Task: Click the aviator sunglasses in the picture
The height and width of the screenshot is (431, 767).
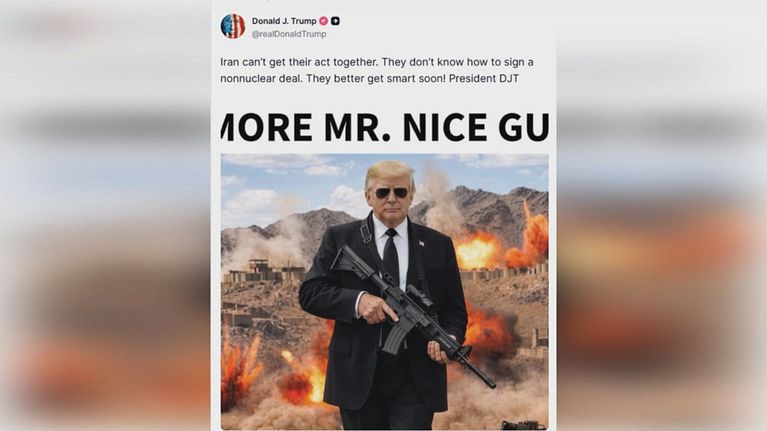Action: (391, 193)
